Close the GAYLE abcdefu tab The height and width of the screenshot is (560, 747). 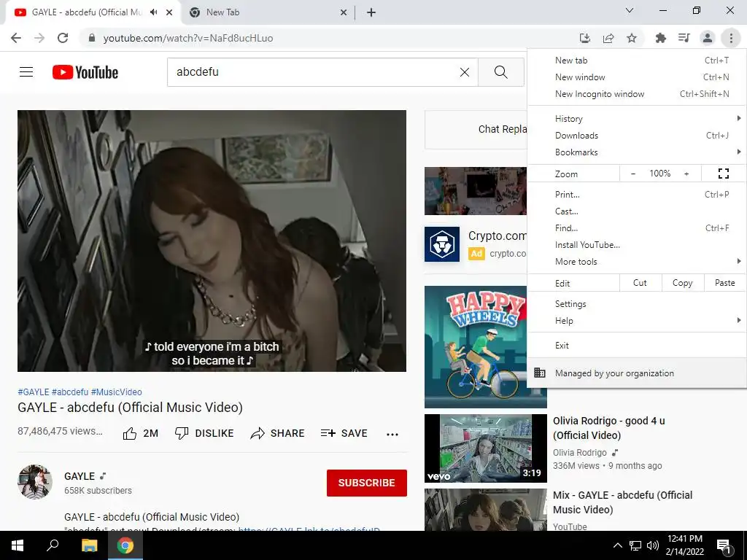click(169, 12)
